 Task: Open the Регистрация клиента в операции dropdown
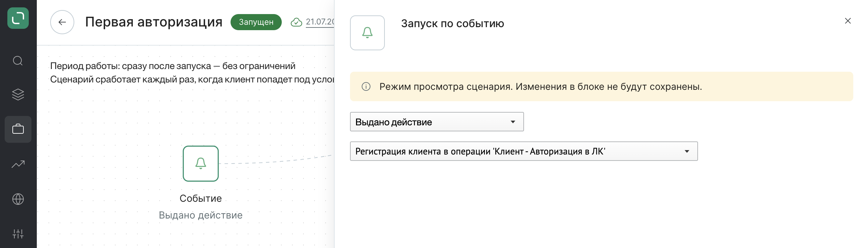tap(524, 151)
